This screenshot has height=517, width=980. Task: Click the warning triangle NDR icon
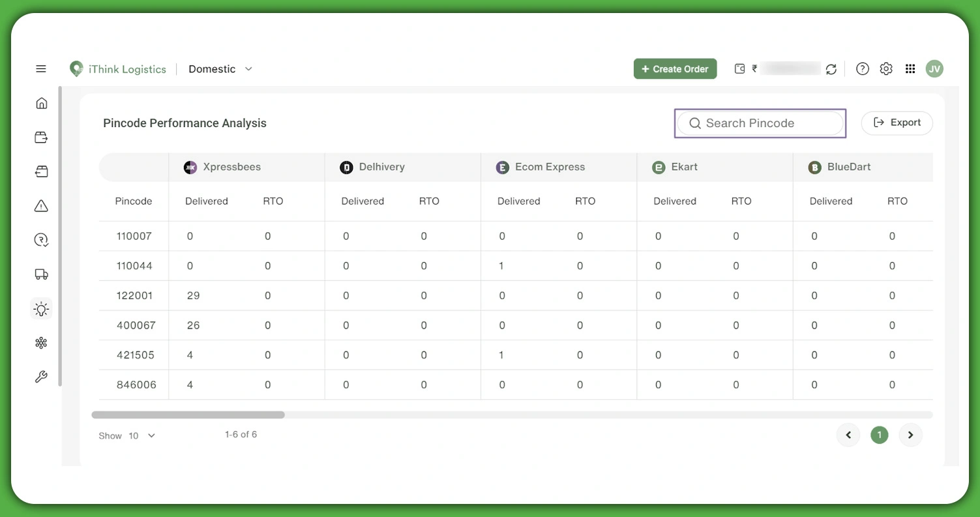coord(41,205)
